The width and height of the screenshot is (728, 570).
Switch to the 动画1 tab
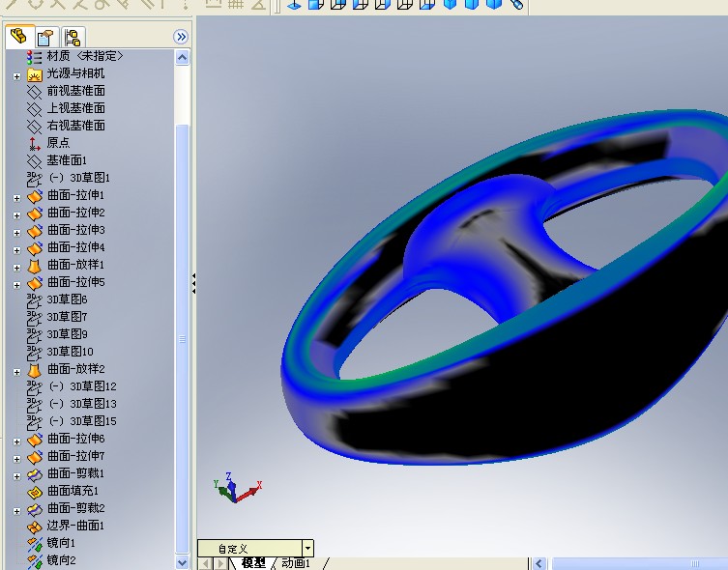pos(296,563)
